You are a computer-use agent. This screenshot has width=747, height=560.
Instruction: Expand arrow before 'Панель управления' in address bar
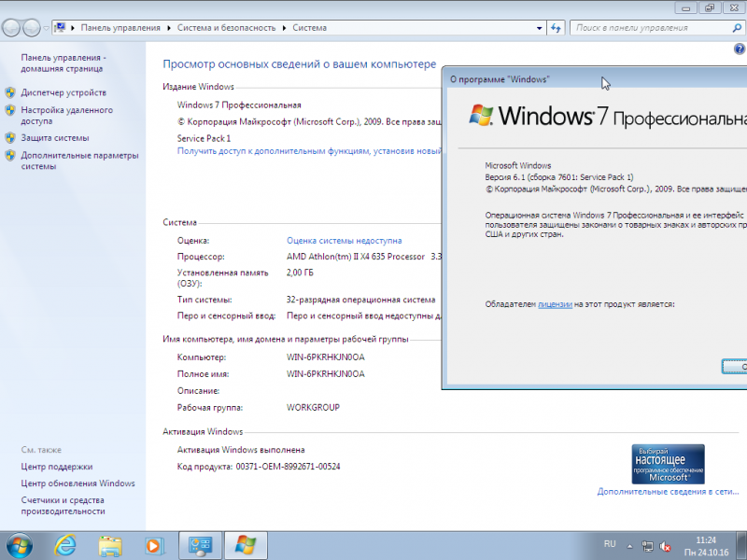73,28
